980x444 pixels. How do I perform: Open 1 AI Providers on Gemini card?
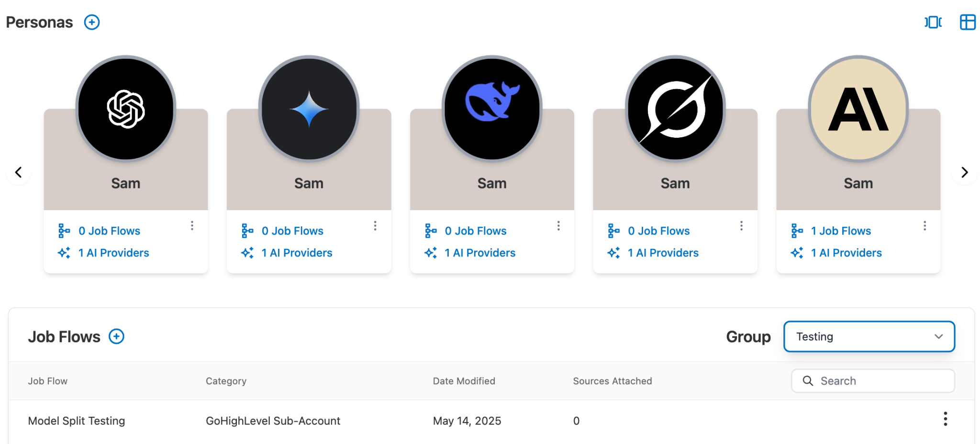297,253
